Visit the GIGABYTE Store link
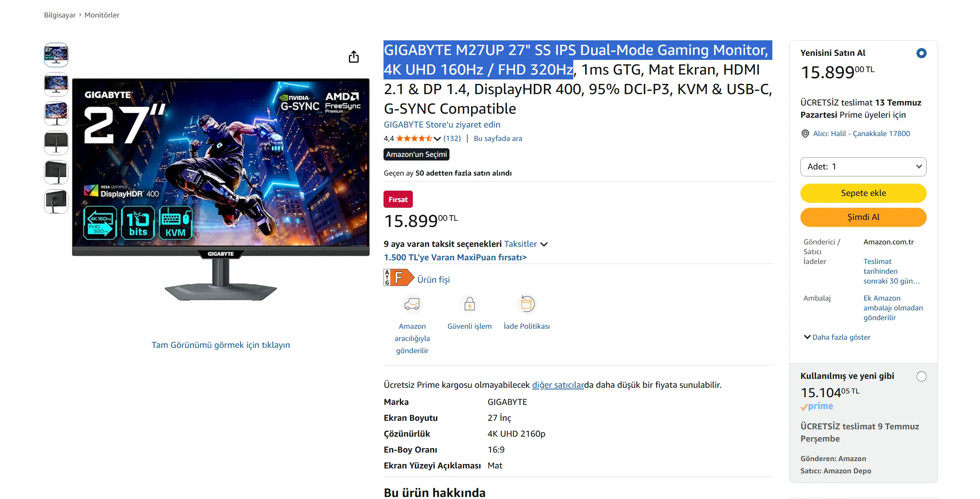980x499 pixels. 442,125
